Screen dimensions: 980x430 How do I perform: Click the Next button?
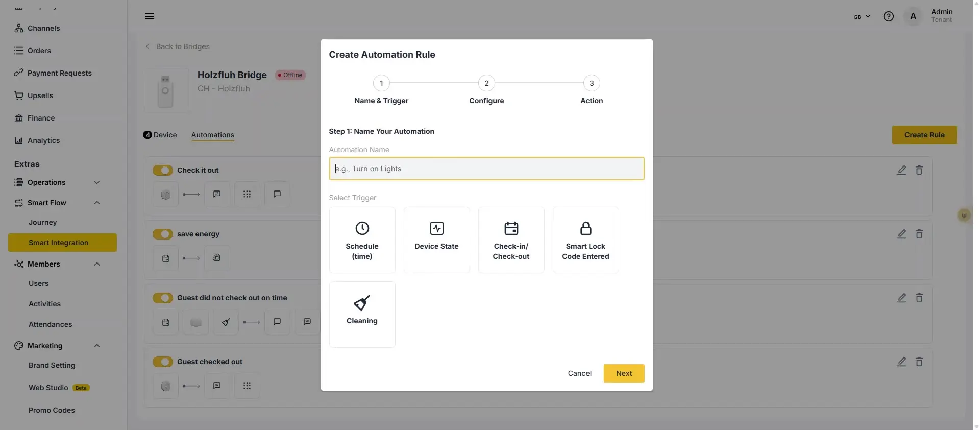tap(624, 373)
